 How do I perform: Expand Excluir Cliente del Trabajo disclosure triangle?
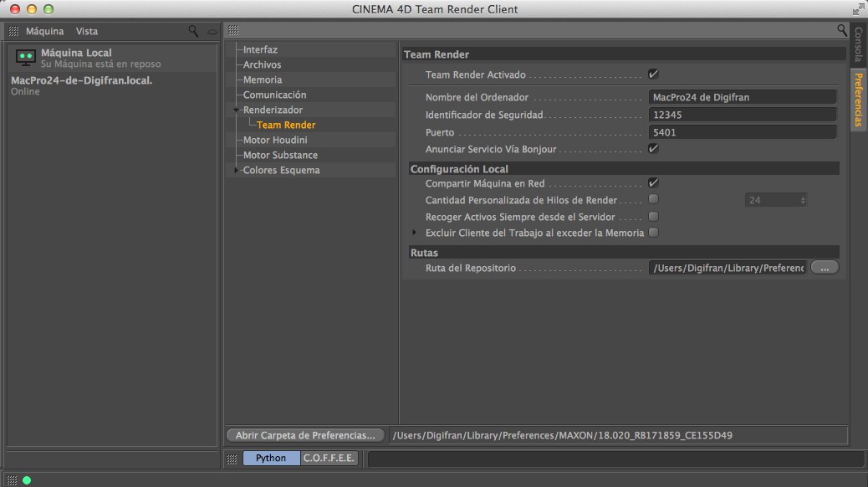[x=413, y=233]
